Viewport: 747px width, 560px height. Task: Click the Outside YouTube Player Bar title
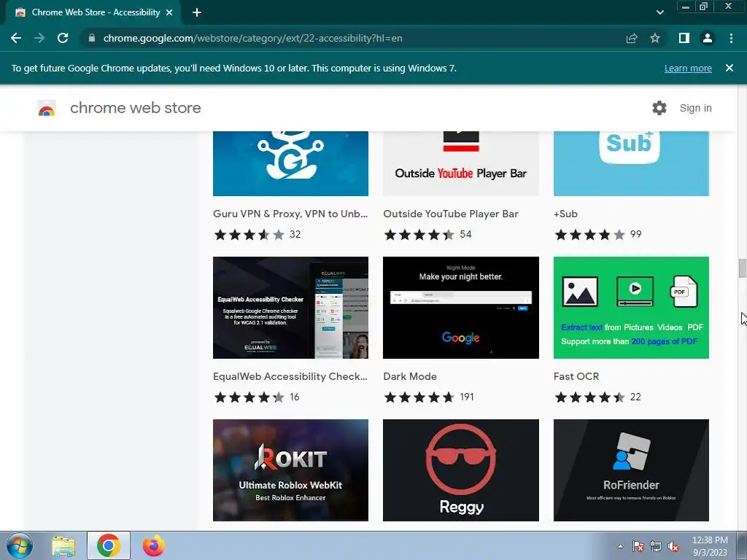451,214
